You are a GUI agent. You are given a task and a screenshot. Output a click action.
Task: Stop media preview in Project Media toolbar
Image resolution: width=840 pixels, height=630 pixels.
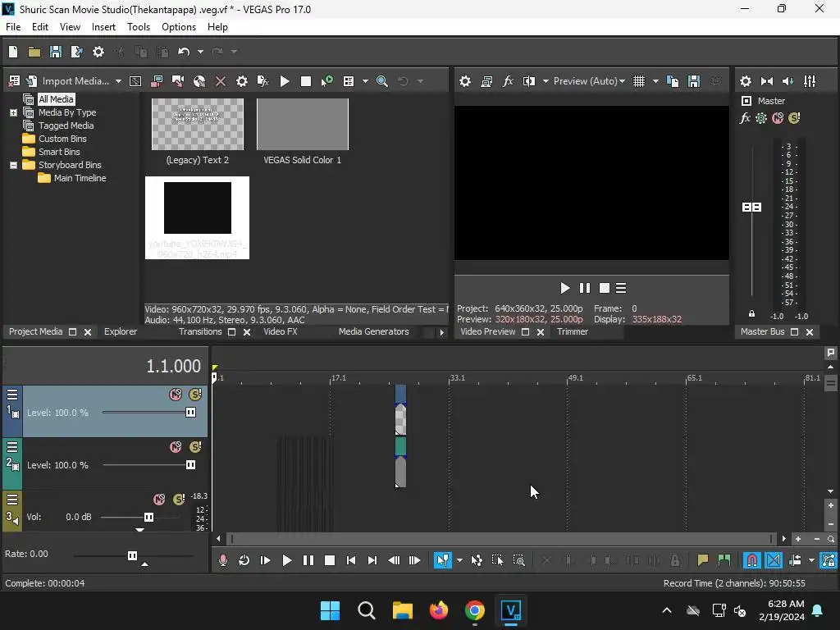[x=306, y=81]
